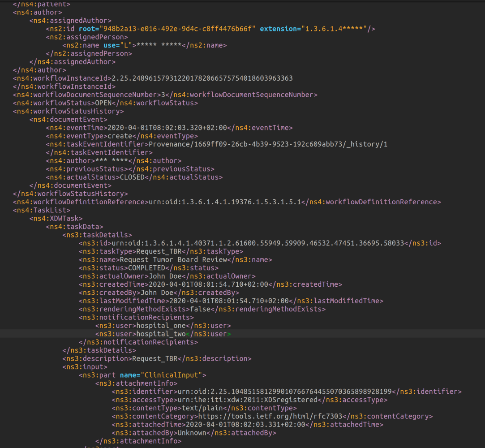Click the rfc7303 URL in contentCategory
The height and width of the screenshot is (448, 485).
coord(269,416)
